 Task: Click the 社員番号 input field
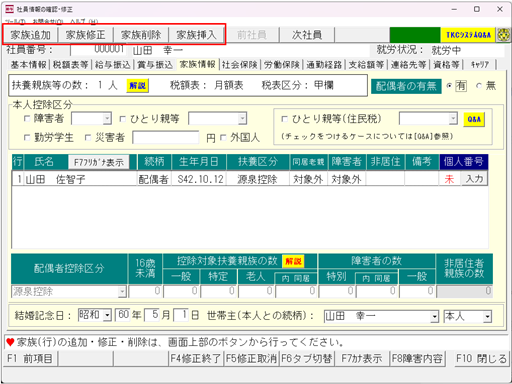(x=98, y=50)
